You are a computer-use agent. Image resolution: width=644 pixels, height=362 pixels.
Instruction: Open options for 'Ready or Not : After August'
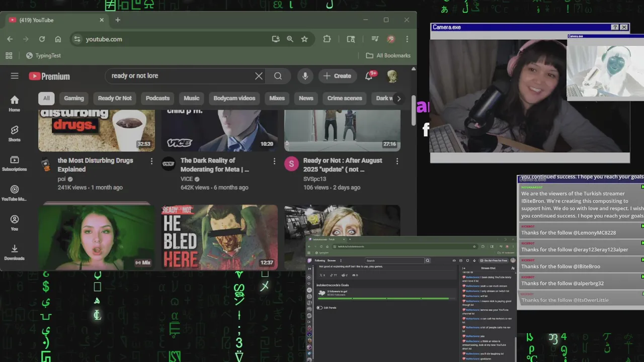(x=397, y=161)
